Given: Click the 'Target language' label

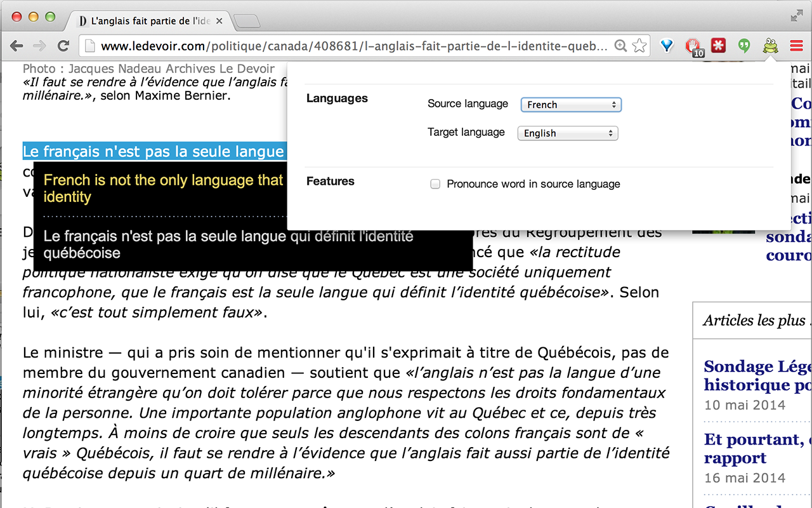Looking at the screenshot, I should click(466, 132).
